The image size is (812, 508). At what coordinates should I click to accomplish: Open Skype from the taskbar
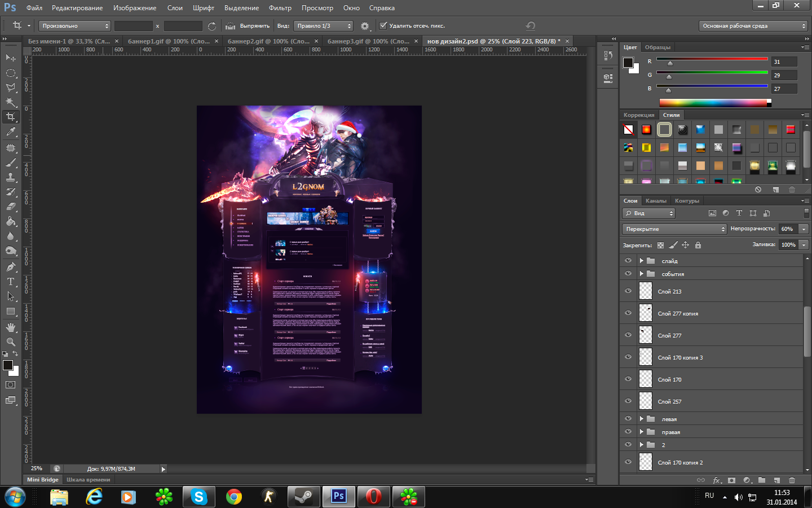[198, 497]
